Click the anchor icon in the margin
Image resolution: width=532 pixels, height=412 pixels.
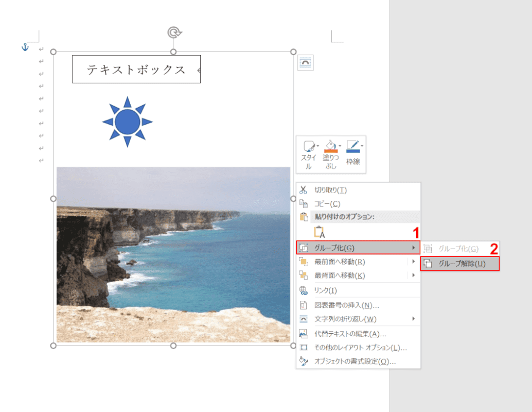tap(25, 47)
